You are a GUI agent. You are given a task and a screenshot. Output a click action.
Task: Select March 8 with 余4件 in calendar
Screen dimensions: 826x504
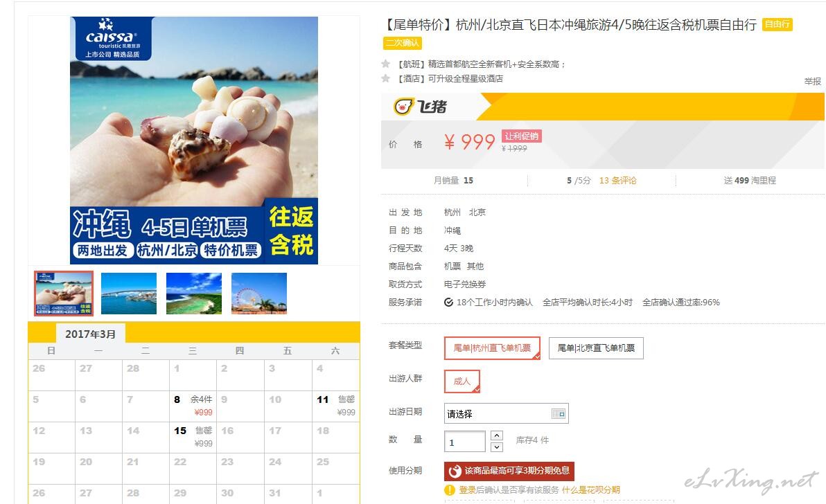193,406
